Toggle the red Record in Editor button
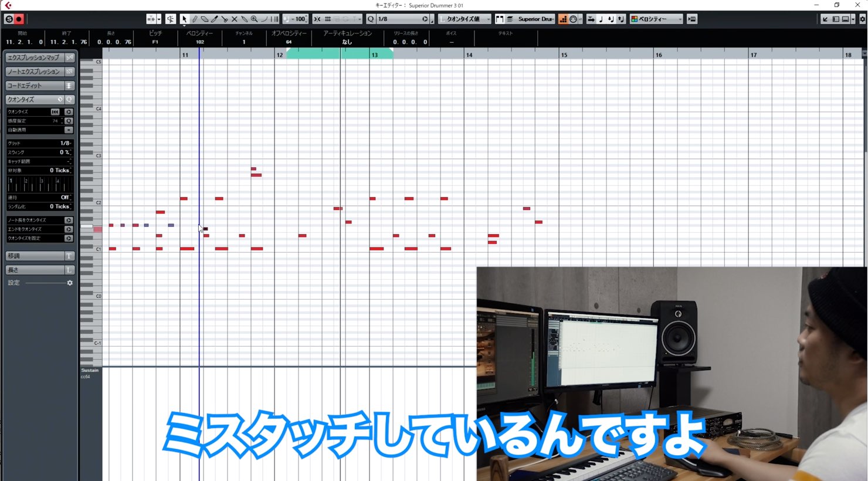Screen dimensions: 868x481 pyautogui.click(x=19, y=19)
